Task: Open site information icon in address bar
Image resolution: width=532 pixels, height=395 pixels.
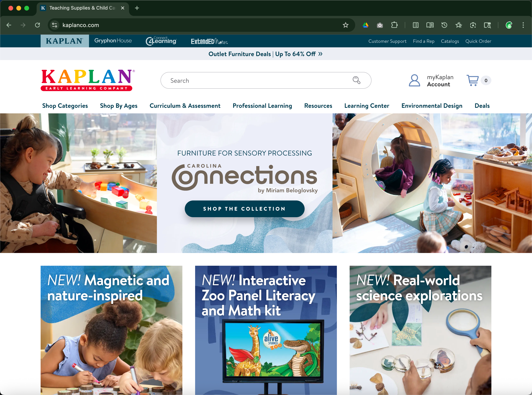Action: point(55,25)
